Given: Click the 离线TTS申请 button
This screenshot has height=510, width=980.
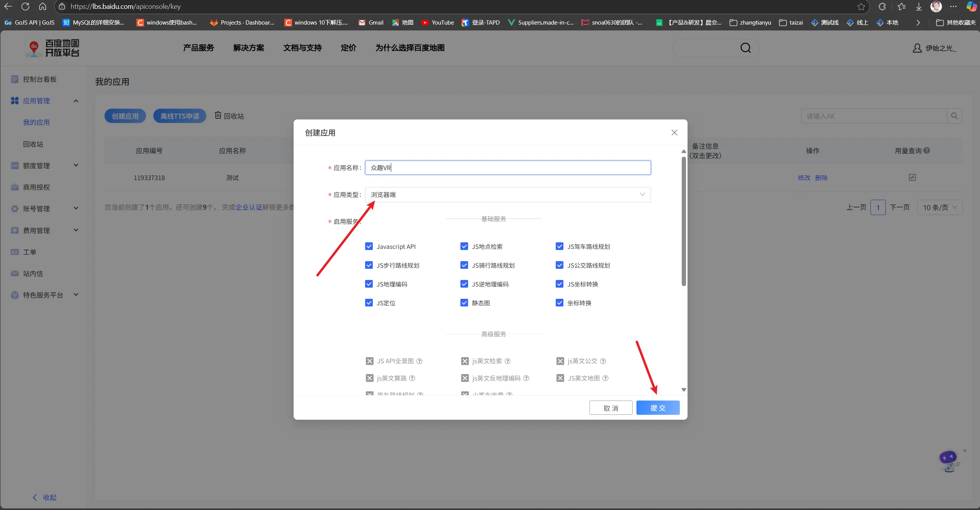Looking at the screenshot, I should 179,116.
